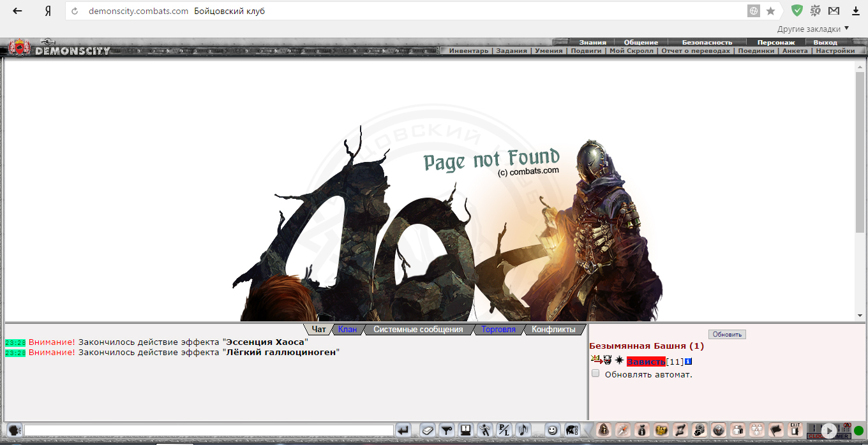This screenshot has height=445, width=868.
Task: Click the hand holding coin icon
Action: (700, 430)
